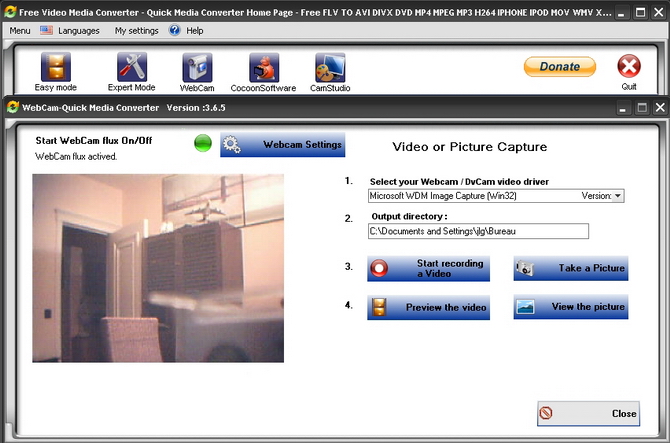Open Webcam Settings

(x=282, y=145)
